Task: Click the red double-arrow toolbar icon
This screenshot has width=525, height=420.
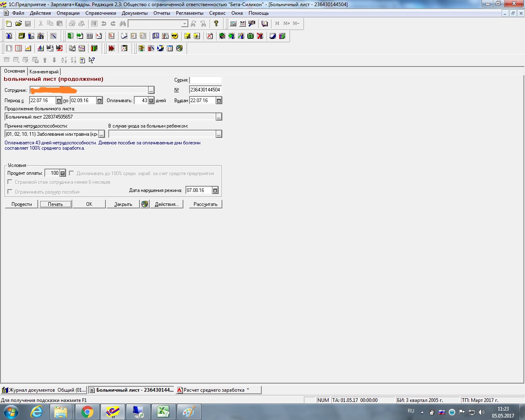Action: click(x=111, y=48)
